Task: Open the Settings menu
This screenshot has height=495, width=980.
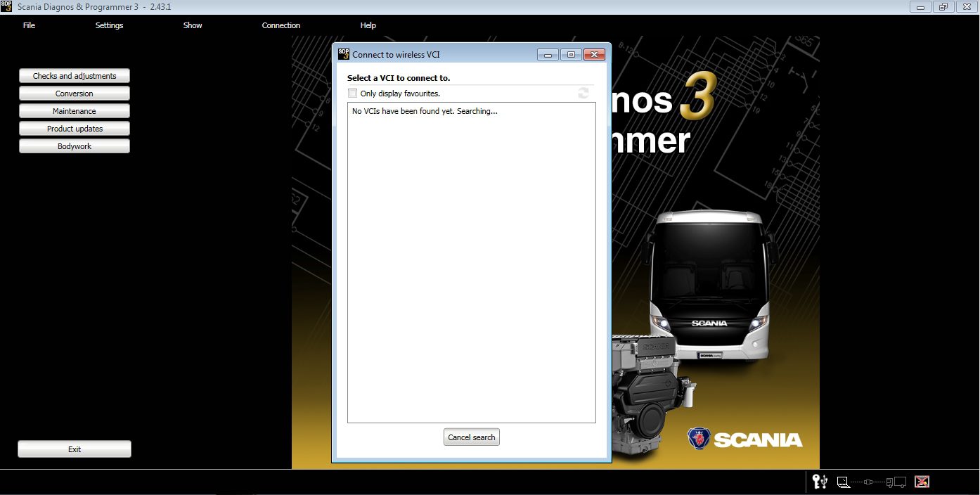Action: click(x=109, y=25)
